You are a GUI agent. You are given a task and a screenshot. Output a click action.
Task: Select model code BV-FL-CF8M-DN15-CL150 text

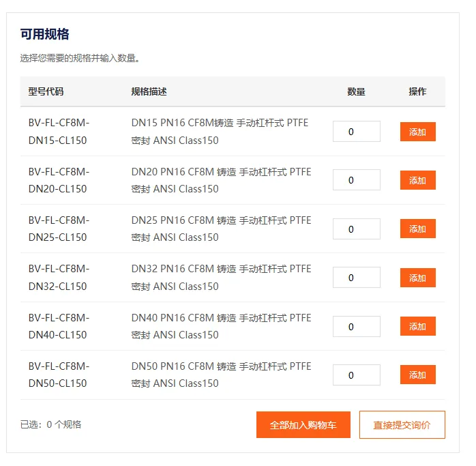(59, 132)
